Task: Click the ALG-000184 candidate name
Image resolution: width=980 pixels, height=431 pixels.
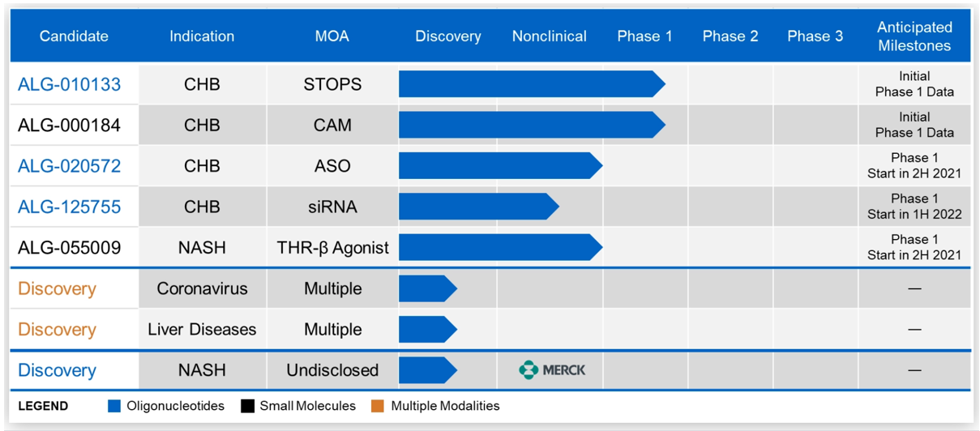Action: 70,126
